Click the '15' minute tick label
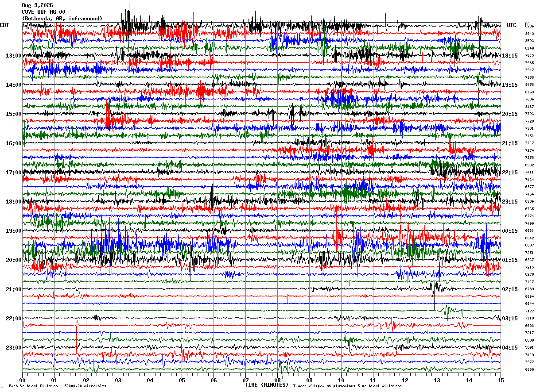The width and height of the screenshot is (536, 392). click(x=501, y=380)
